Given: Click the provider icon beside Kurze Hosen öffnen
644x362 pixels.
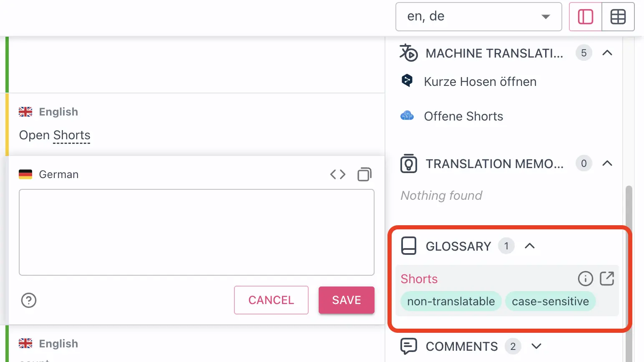Looking at the screenshot, I should pos(407,80).
